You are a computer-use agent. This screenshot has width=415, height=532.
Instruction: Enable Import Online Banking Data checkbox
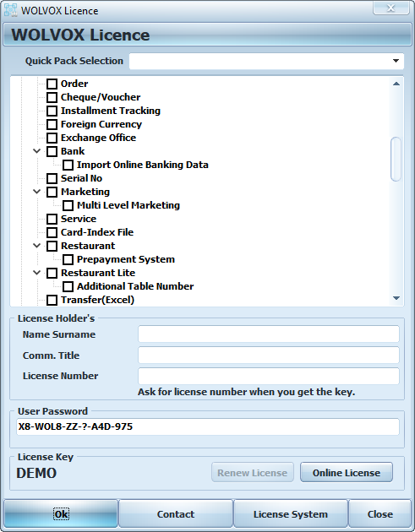click(68, 165)
